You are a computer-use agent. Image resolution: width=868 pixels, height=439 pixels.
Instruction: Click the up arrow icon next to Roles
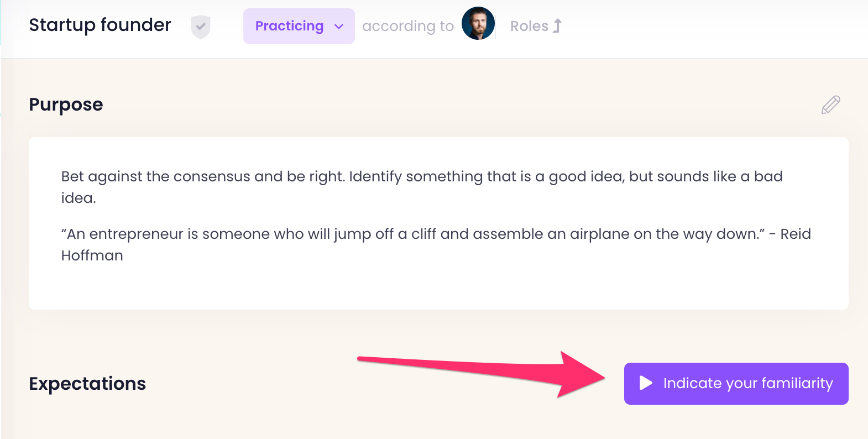tap(557, 26)
